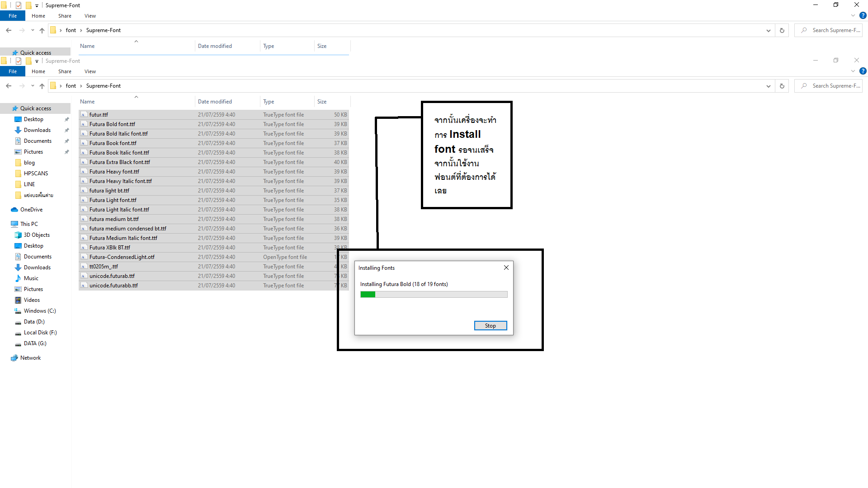Viewport: 868px width, 488px height.
Task: Open pinned Desktop under Quick access
Action: click(x=33, y=119)
